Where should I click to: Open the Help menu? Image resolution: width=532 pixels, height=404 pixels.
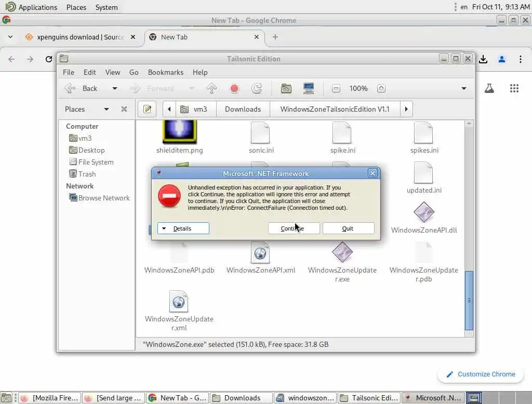click(200, 72)
